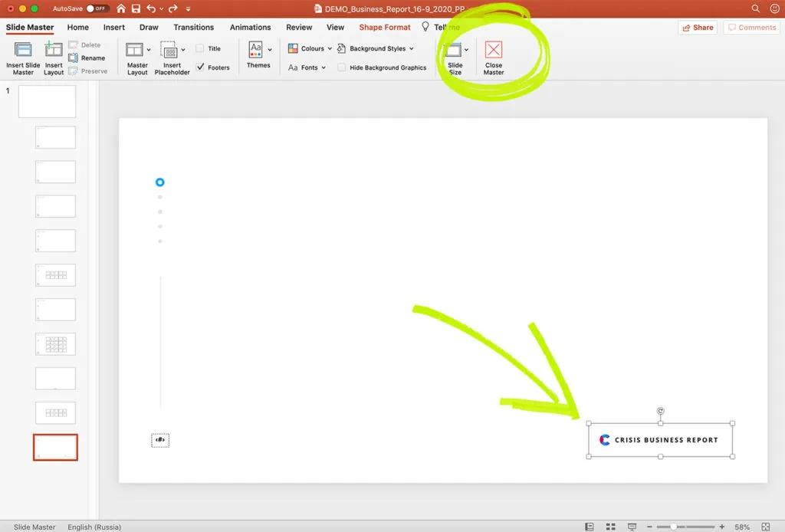Start Slide Show view from status bar
The height and width of the screenshot is (532, 785).
coord(632,527)
